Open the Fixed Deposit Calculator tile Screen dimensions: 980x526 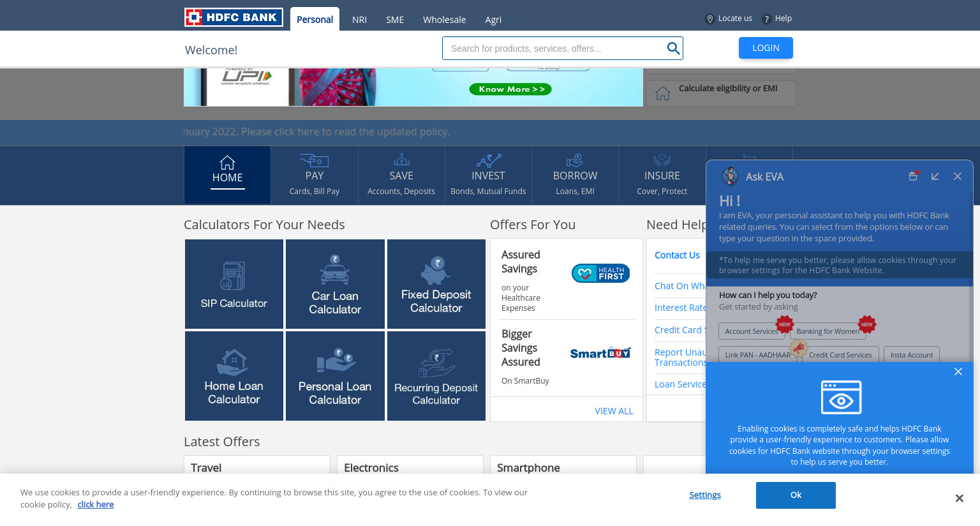pyautogui.click(x=436, y=284)
